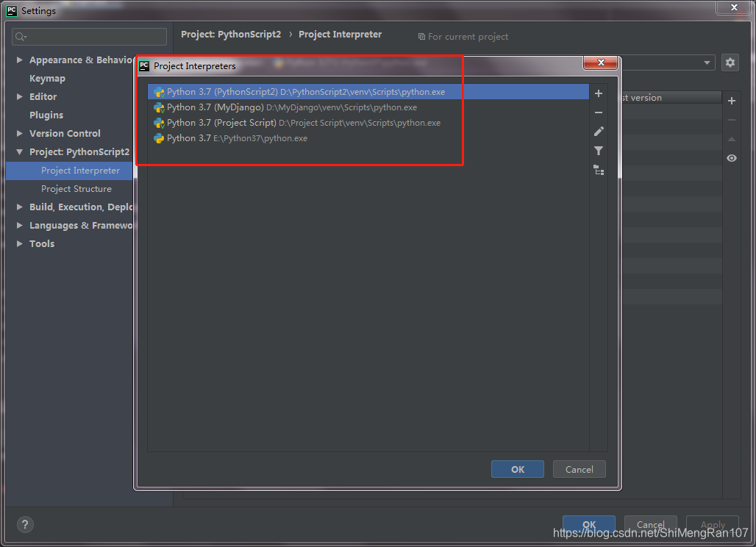Click the Latest version column header
Screen dimensions: 756x547
[670, 98]
